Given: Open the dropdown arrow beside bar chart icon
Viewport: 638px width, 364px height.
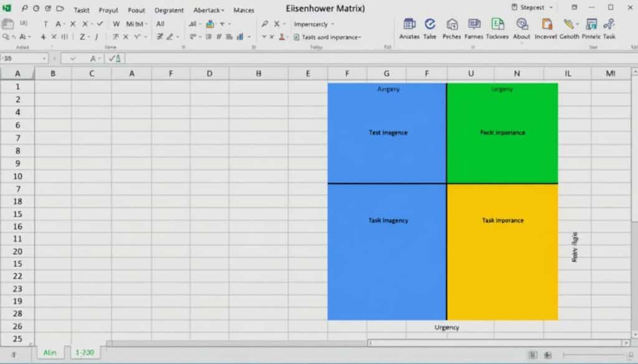Looking at the screenshot, I should coord(249,37).
